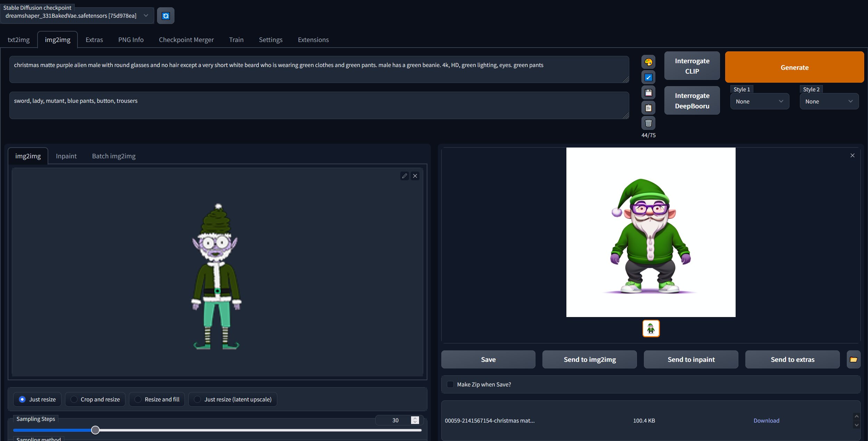The height and width of the screenshot is (441, 868).
Task: Select Resize and fill option
Action: pos(138,399)
